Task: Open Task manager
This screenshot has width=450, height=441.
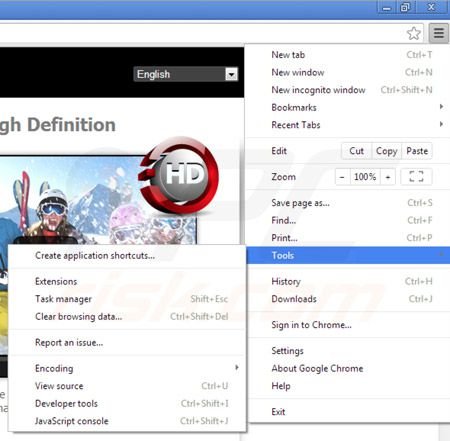Action: tap(127, 299)
